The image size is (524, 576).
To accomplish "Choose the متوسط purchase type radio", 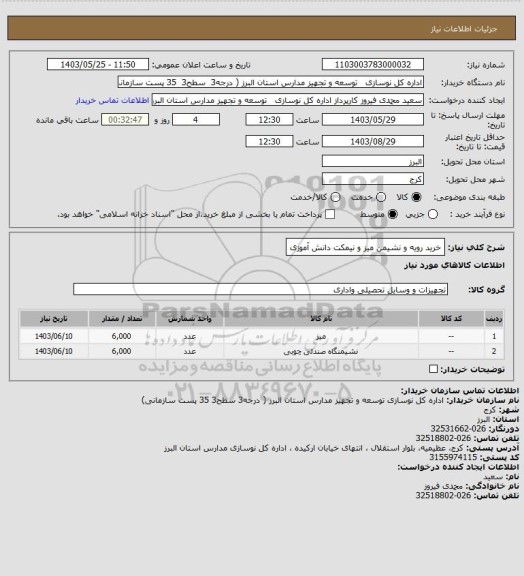I will (x=393, y=215).
